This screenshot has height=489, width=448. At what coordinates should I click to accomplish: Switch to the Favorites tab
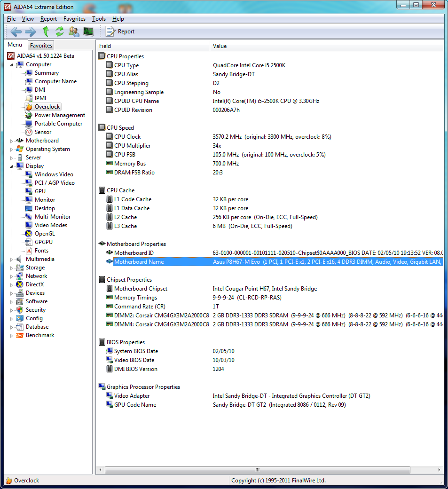click(x=41, y=46)
